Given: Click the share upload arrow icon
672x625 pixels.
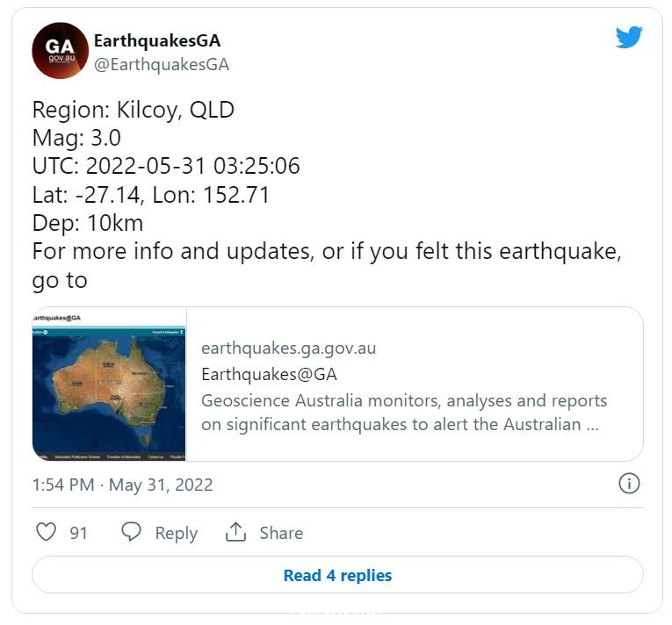Looking at the screenshot, I should click(235, 532).
